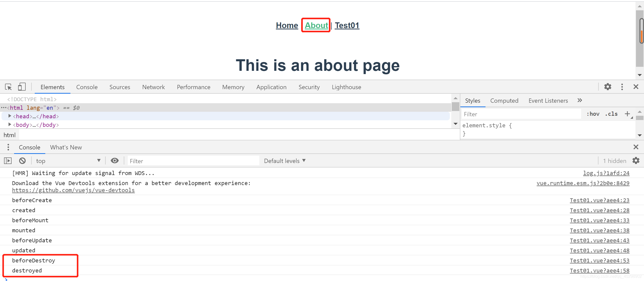Open the Sources tab
The width and height of the screenshot is (644, 281).
pyautogui.click(x=120, y=87)
